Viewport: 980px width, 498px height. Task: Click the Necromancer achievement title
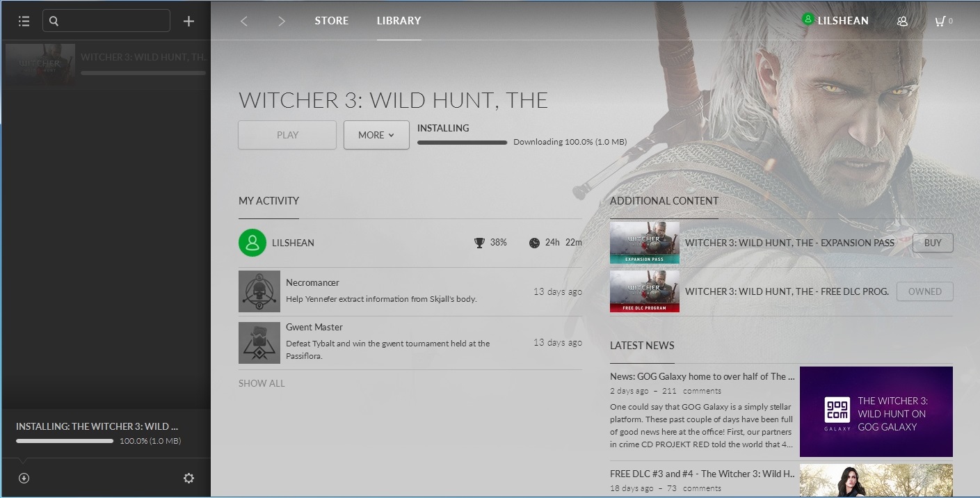pos(312,283)
